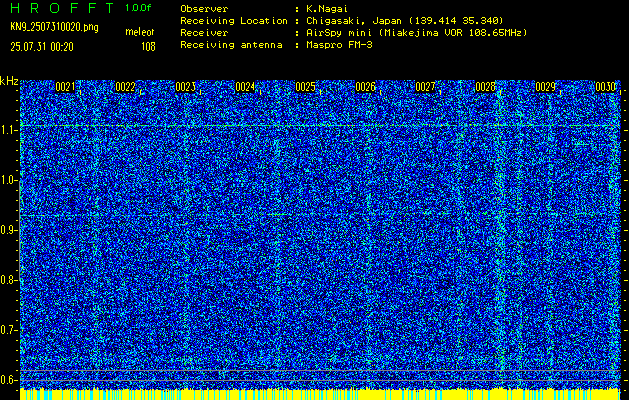Click the 0024 time marker
The height and width of the screenshot is (400, 629).
pos(245,87)
